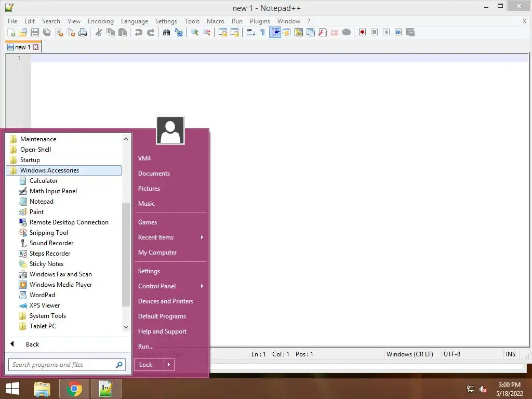Click the Undo arrow icon
The width and height of the screenshot is (532, 399).
coord(138,32)
